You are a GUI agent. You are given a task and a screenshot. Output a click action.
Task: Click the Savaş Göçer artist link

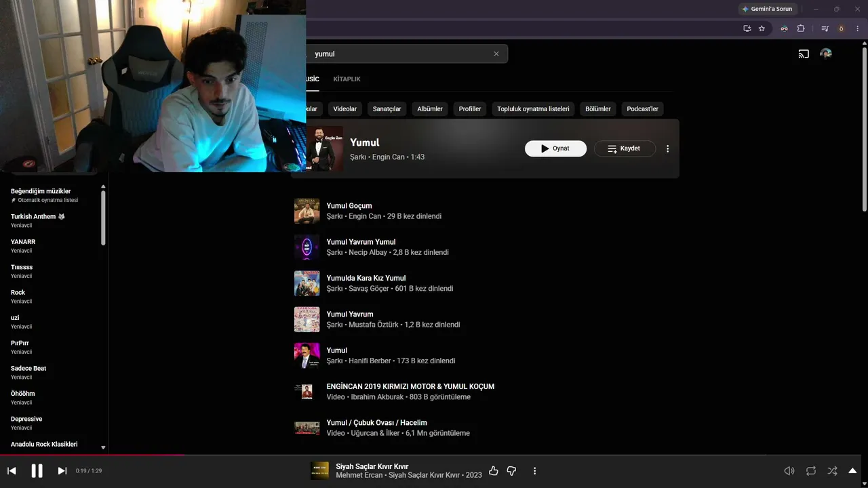[369, 289]
